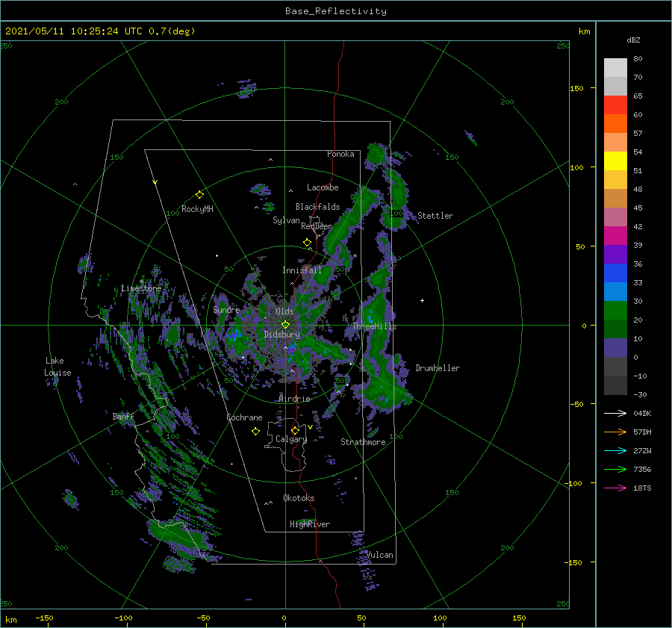672x628 pixels.
Task: Click the Stettler label
Action: pyautogui.click(x=435, y=216)
